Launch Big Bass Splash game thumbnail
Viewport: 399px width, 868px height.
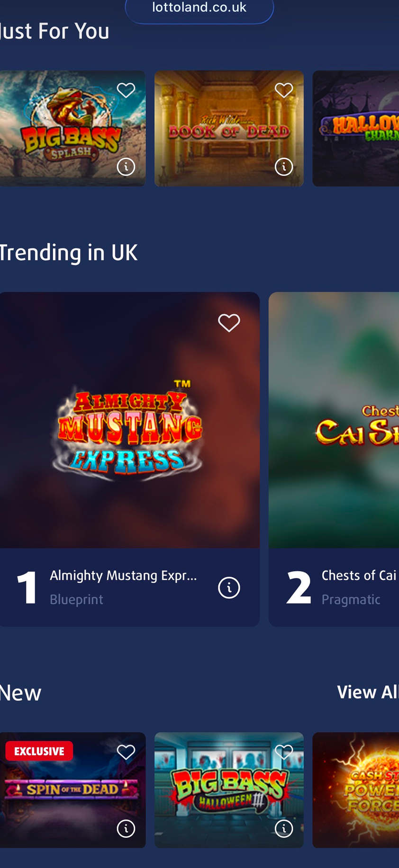coord(66,133)
